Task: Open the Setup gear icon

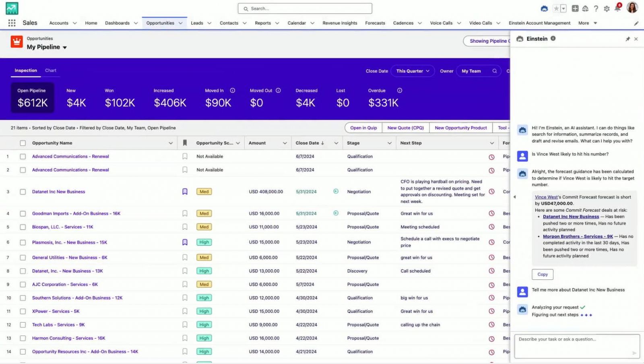Action: [607, 8]
